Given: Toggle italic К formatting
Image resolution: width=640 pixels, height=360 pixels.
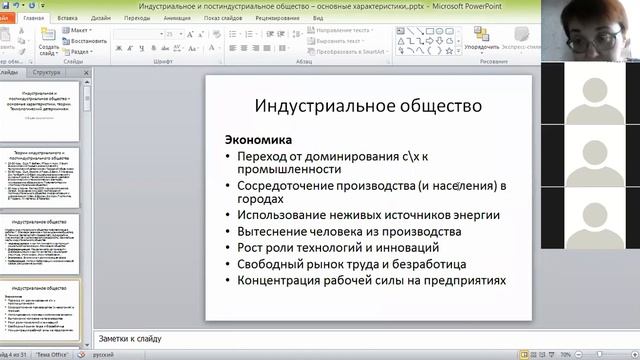Looking at the screenshot, I should point(130,49).
